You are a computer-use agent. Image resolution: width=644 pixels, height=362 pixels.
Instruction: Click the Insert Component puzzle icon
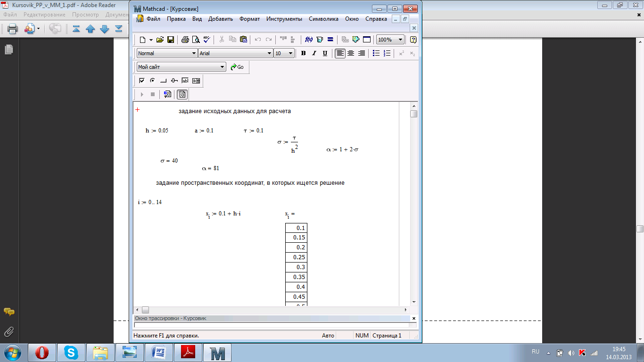[356, 40]
